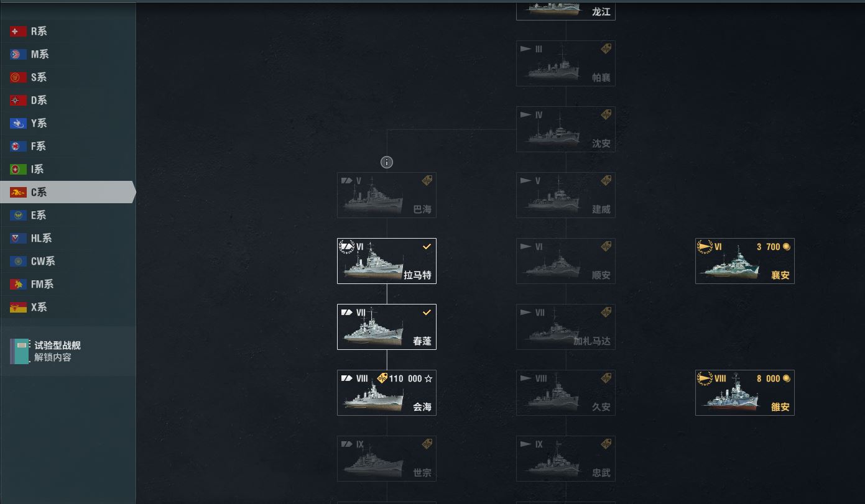
Task: Click the premium wreath icon on 雒安
Action: point(705,378)
